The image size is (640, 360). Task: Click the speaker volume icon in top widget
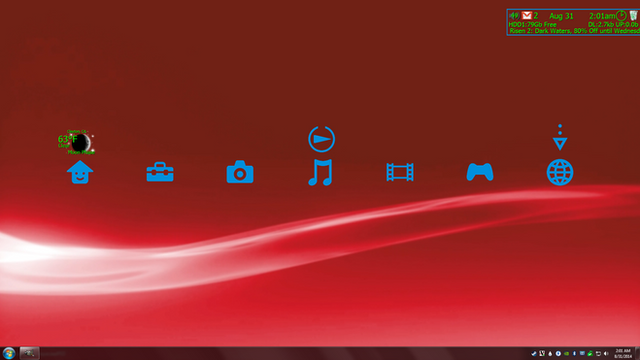coord(513,16)
